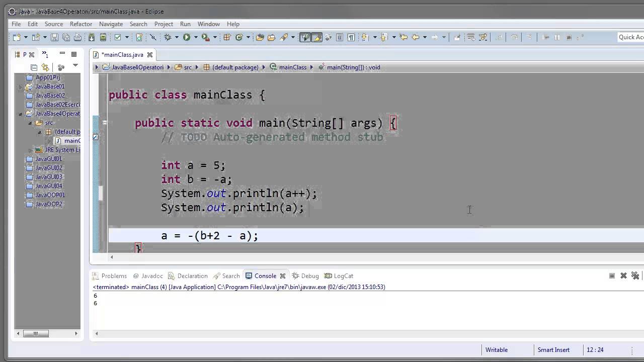Open the Navigate menu
The height and width of the screenshot is (362, 644).
[111, 24]
